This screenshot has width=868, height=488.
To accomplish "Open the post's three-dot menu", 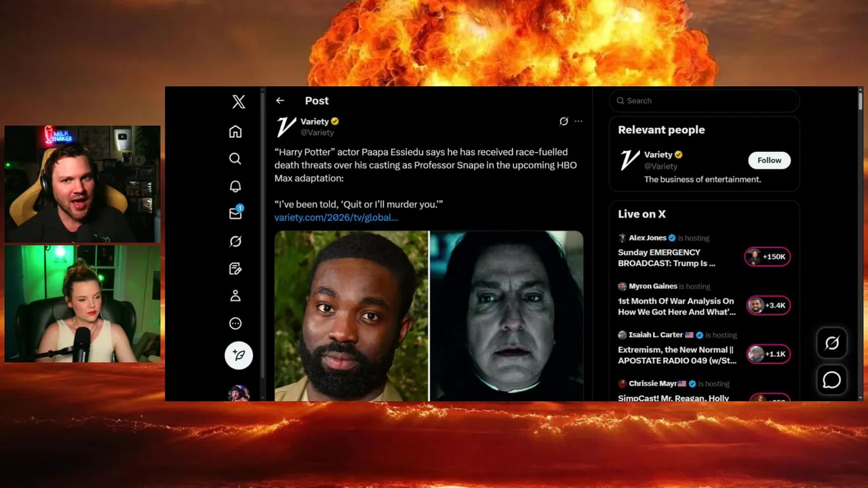I will coord(578,121).
